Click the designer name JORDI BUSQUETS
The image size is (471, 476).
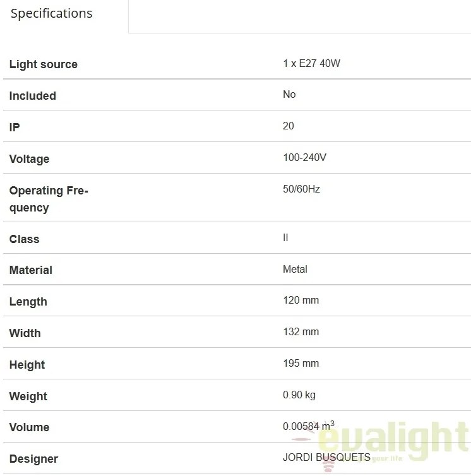point(326,457)
